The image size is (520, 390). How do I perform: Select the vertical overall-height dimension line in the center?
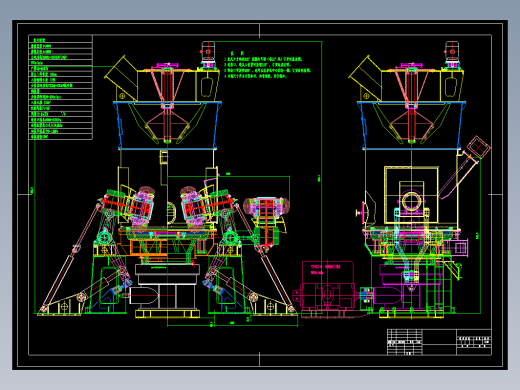tap(322, 177)
